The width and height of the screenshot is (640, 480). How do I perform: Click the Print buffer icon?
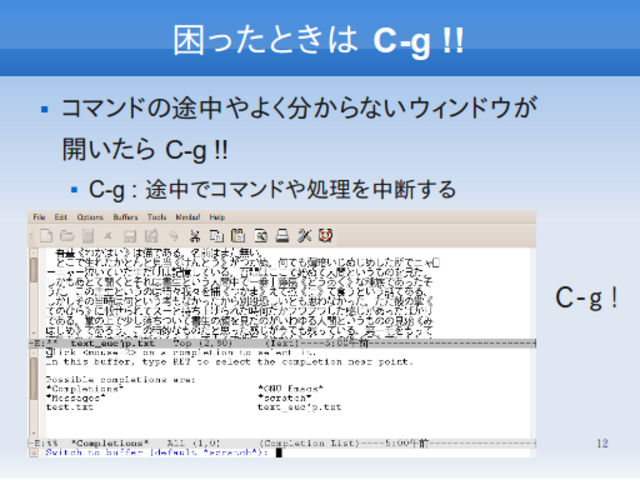281,236
